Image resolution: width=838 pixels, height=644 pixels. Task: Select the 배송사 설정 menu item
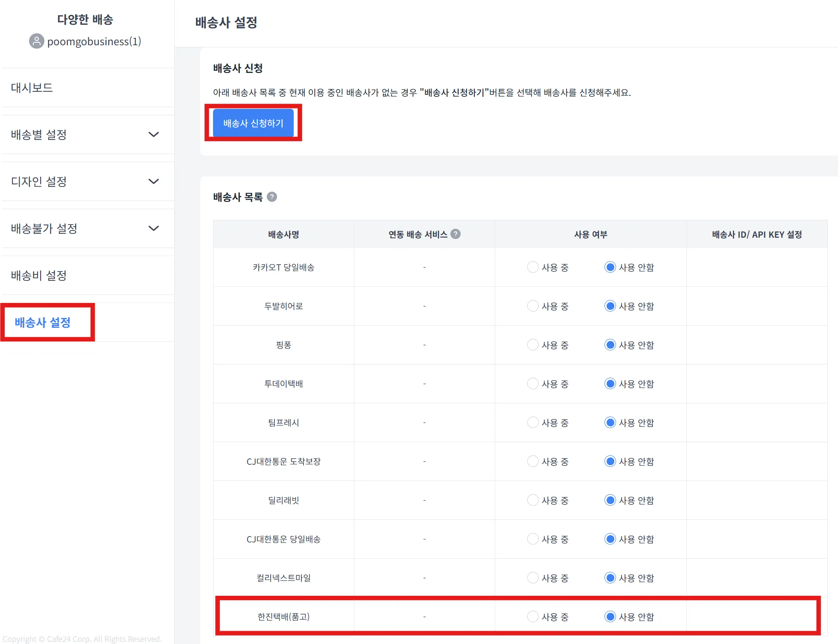[43, 322]
